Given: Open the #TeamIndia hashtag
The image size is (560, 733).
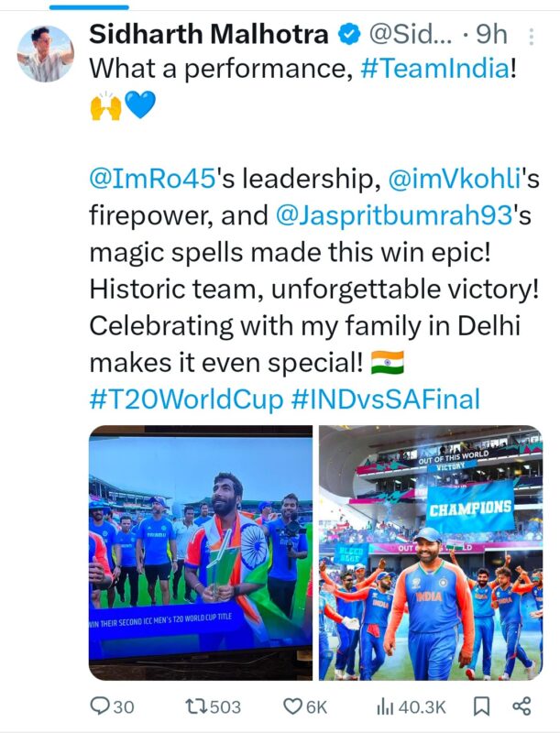Looking at the screenshot, I should tap(435, 69).
